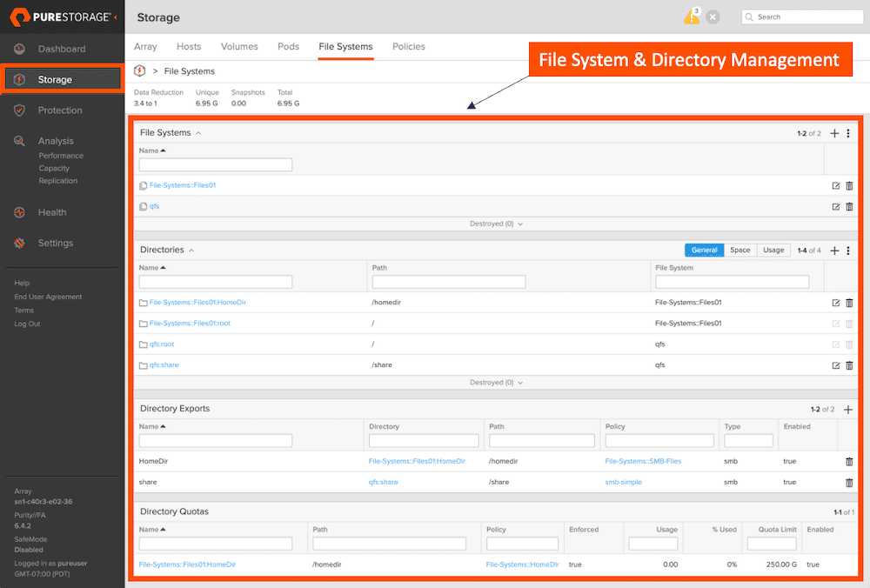The height and width of the screenshot is (588, 870).
Task: Rename the qfs file system via edit icon
Action: [x=835, y=207]
